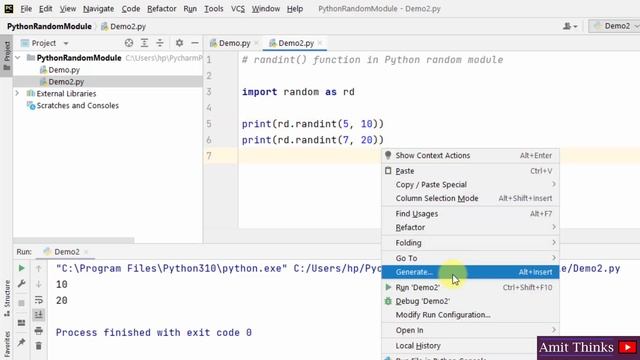Screen dimensions: 640x360
Task: Open the Folding submenu
Action: (470, 243)
